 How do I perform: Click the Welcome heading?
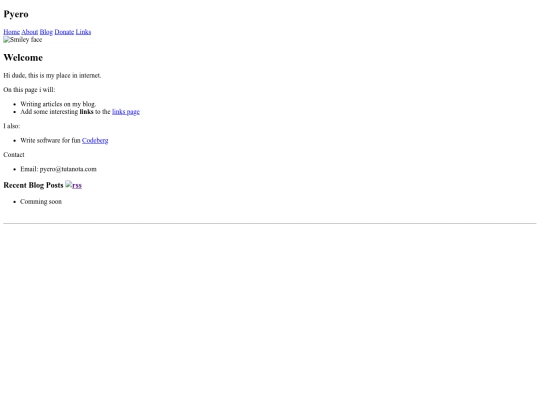[x=23, y=58]
